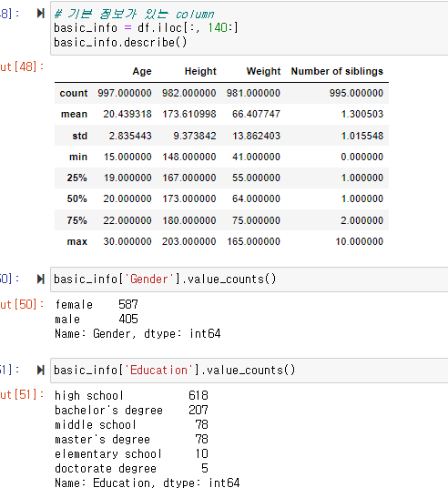Image resolution: width=448 pixels, height=498 pixels.
Task: Click the 25% row label
Action: 76,178
